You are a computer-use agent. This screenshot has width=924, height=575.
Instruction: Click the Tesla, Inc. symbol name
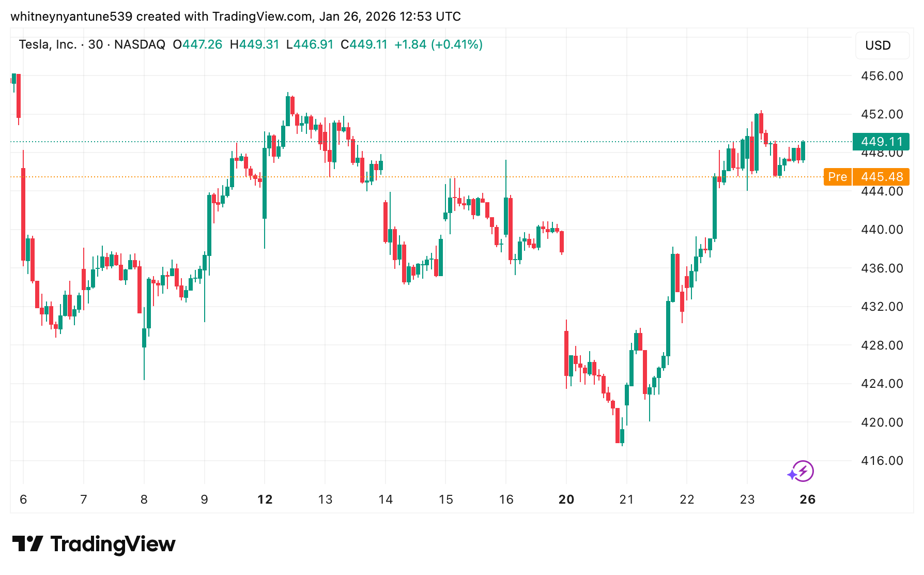(x=48, y=44)
